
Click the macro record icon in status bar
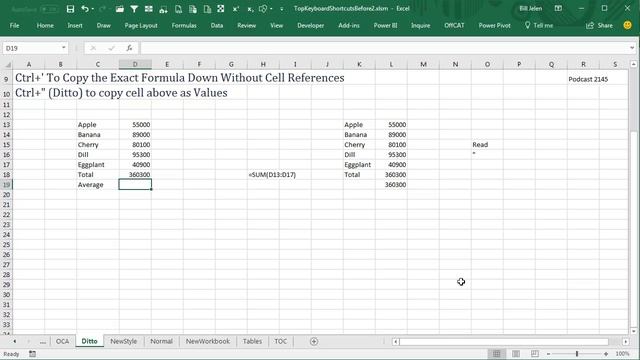(x=32, y=354)
